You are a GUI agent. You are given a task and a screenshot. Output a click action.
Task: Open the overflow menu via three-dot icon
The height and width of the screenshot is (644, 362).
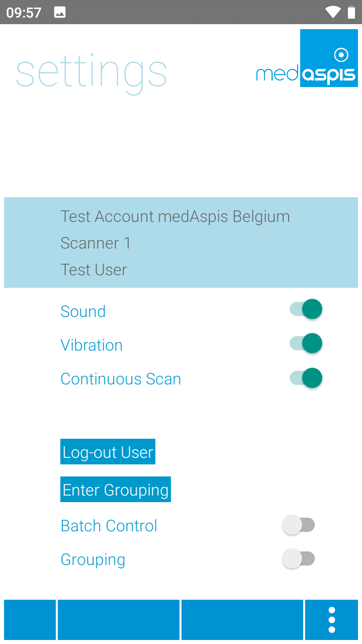coord(331,619)
